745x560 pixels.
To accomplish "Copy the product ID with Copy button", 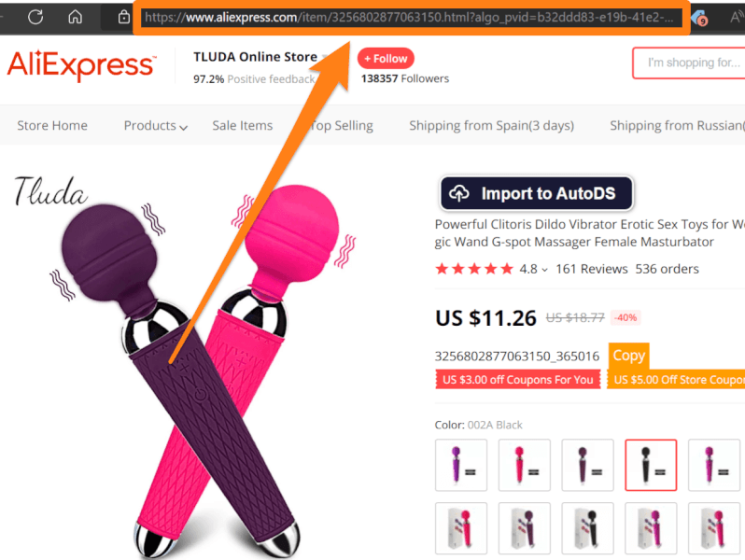I will (628, 356).
